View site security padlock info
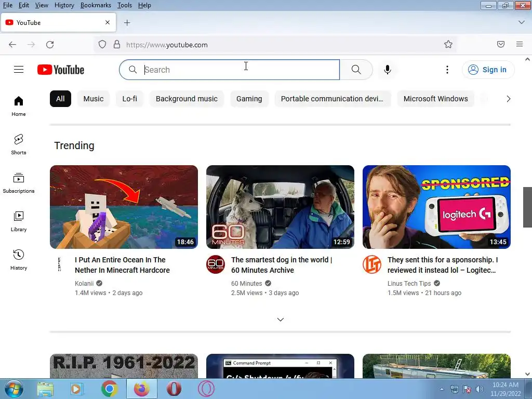 (117, 45)
